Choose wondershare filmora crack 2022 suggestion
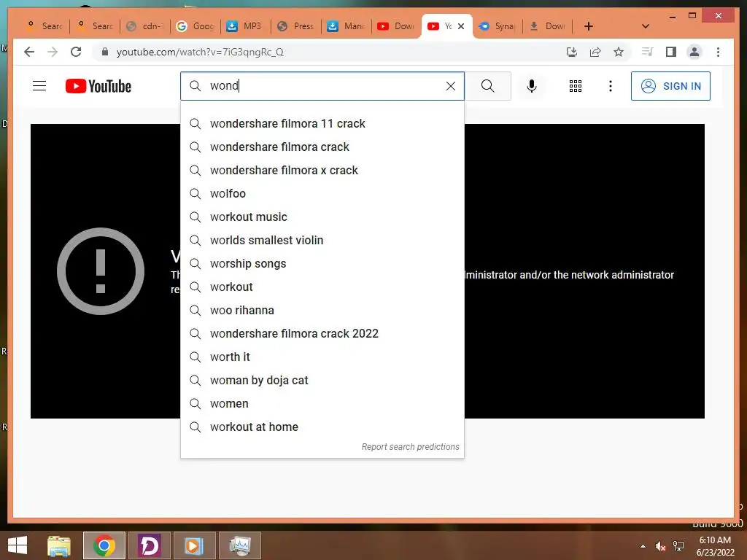This screenshot has height=560, width=747. coord(322,333)
